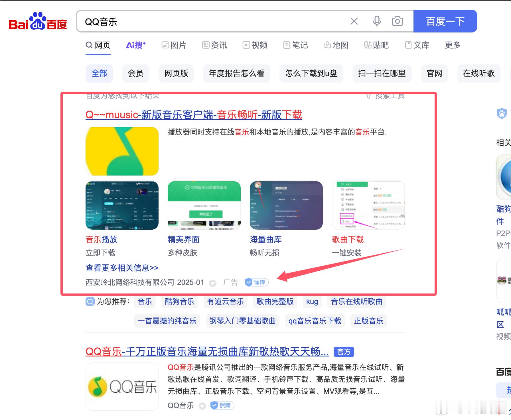The height and width of the screenshot is (420, 511).
Task: Select recommended term qq音乐音乐下载
Action: (315, 321)
